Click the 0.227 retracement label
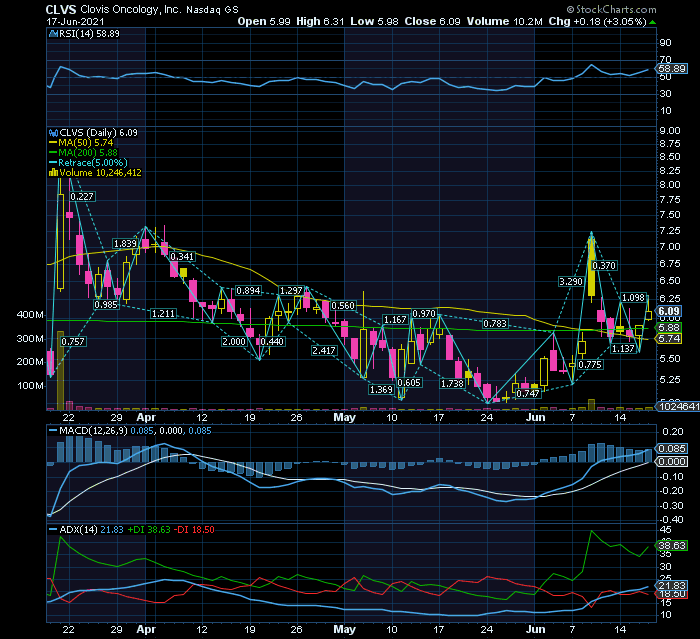Image resolution: width=700 pixels, height=639 pixels. pyautogui.click(x=82, y=196)
